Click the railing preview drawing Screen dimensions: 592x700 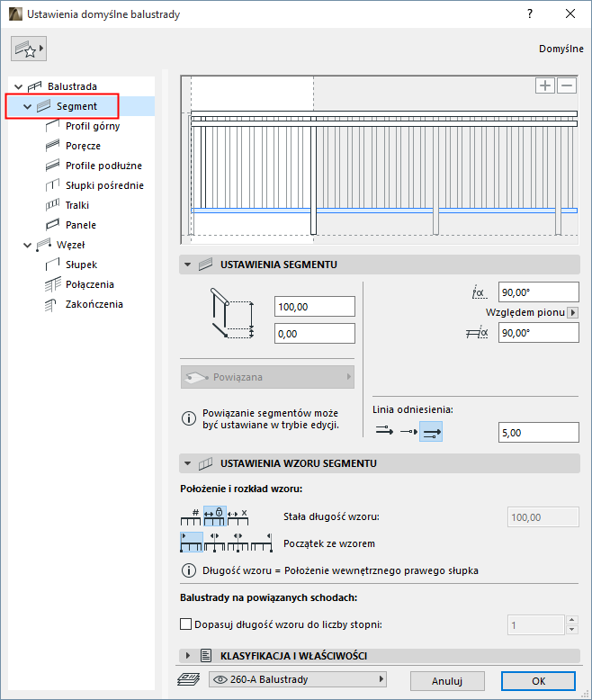(380, 160)
